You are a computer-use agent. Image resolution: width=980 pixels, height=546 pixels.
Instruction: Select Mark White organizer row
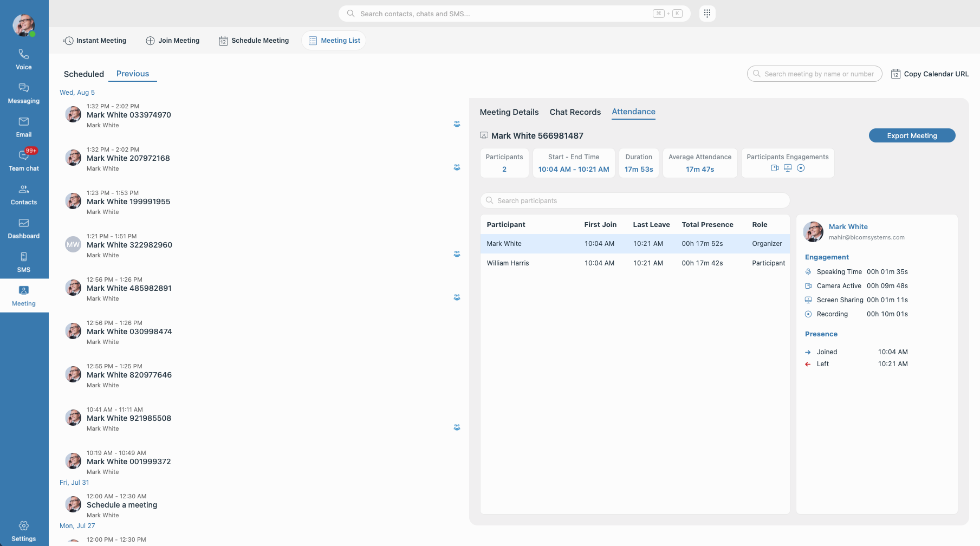point(635,244)
